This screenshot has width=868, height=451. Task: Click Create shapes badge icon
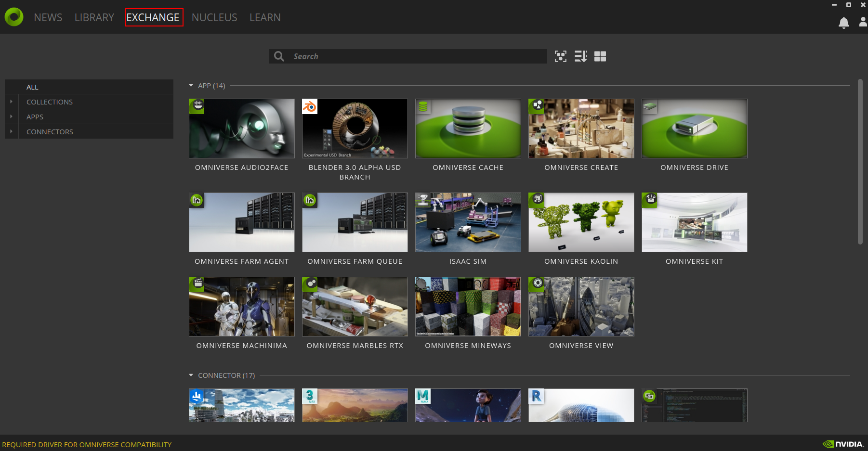(x=537, y=106)
